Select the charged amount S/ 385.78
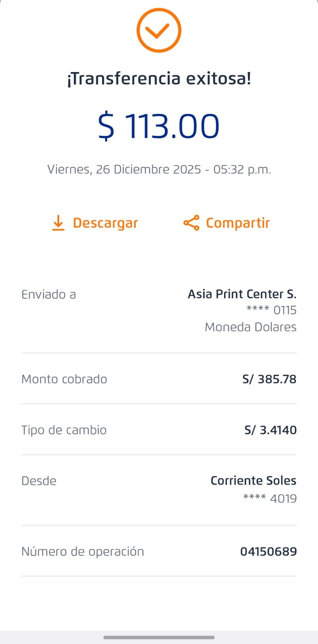This screenshot has height=644, width=318. tap(269, 379)
